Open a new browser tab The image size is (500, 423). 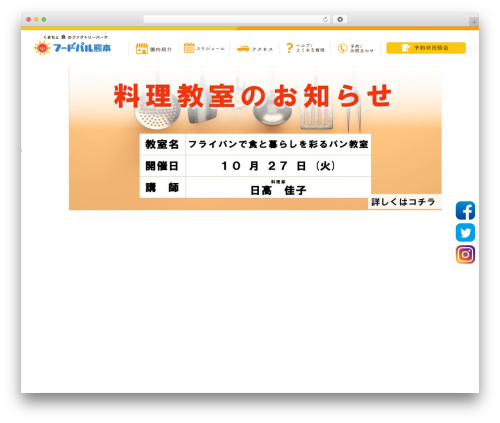click(x=474, y=22)
